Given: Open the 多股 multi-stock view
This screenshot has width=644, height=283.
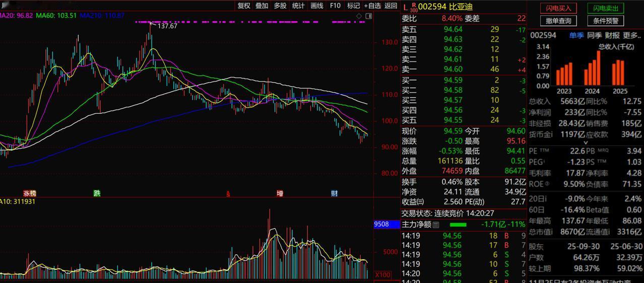Looking at the screenshot, I should pyautogui.click(x=280, y=6).
